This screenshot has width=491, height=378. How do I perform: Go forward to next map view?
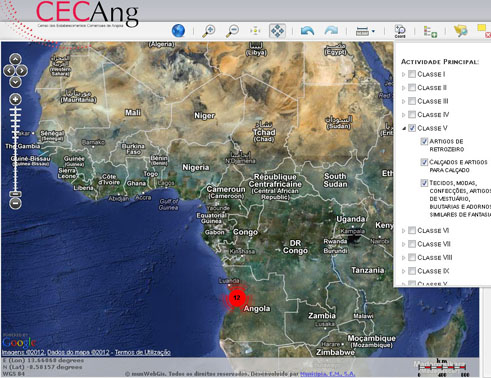pyautogui.click(x=331, y=31)
